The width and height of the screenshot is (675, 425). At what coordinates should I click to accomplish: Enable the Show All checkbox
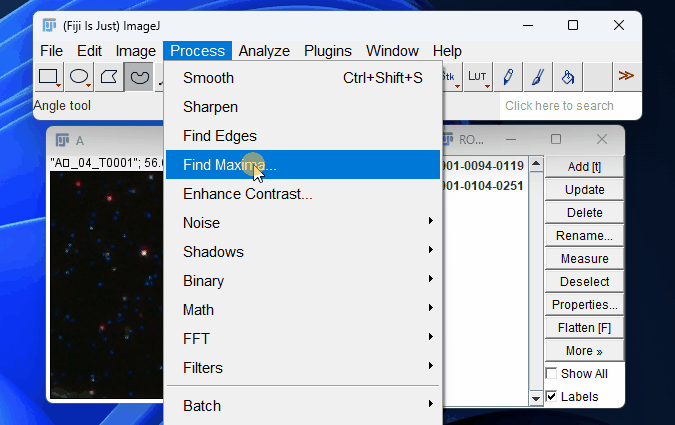point(552,374)
